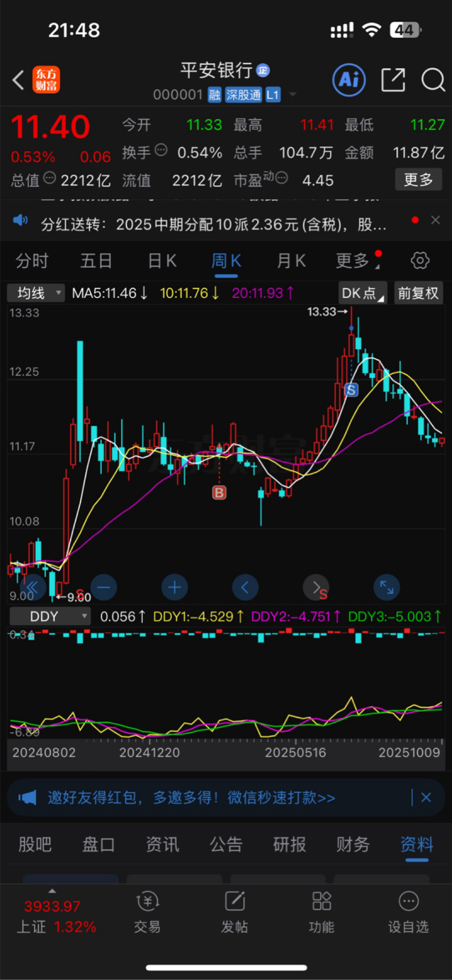Tap the L1 level badge

point(273,95)
